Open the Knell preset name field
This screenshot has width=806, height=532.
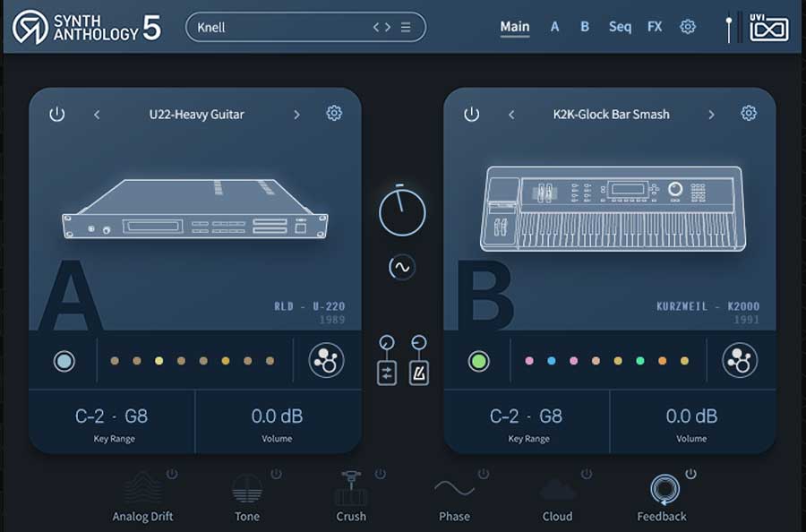tap(305, 27)
